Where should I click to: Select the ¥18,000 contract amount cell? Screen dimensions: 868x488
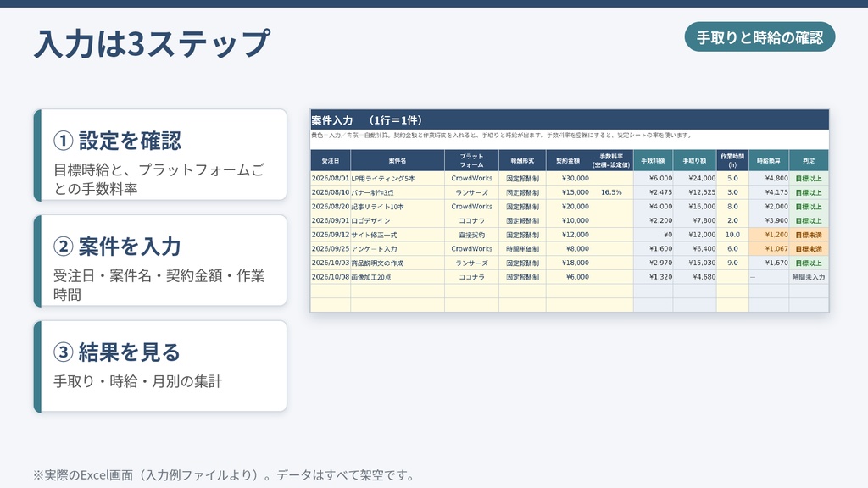568,263
